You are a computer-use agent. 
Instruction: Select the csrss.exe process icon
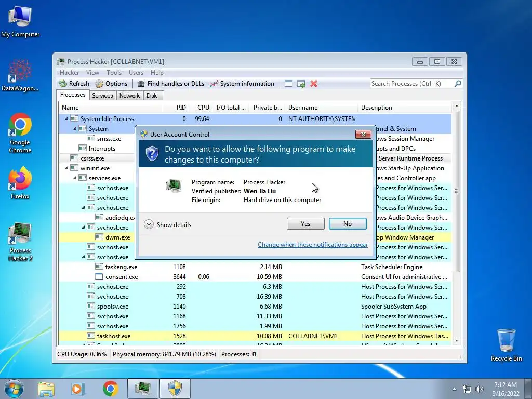74,158
